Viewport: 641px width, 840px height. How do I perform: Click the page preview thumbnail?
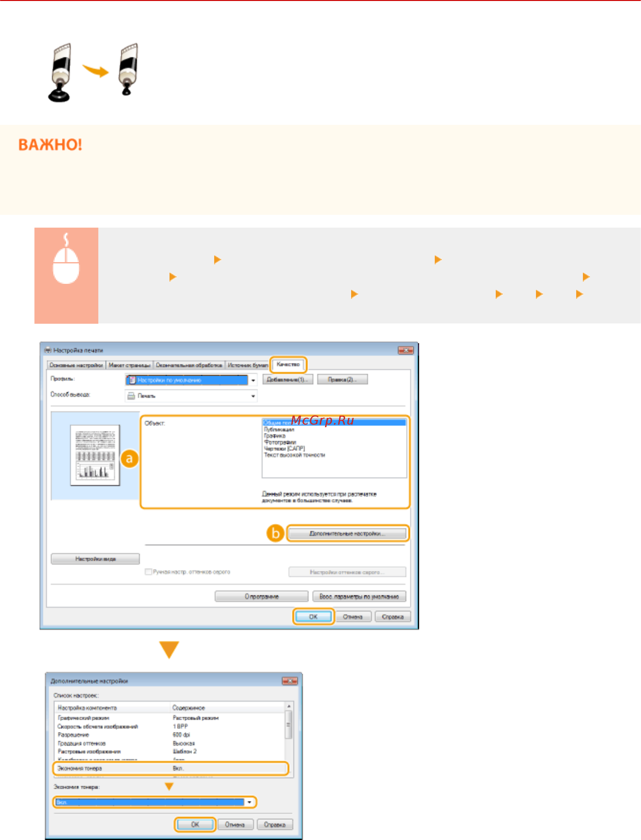[x=95, y=455]
